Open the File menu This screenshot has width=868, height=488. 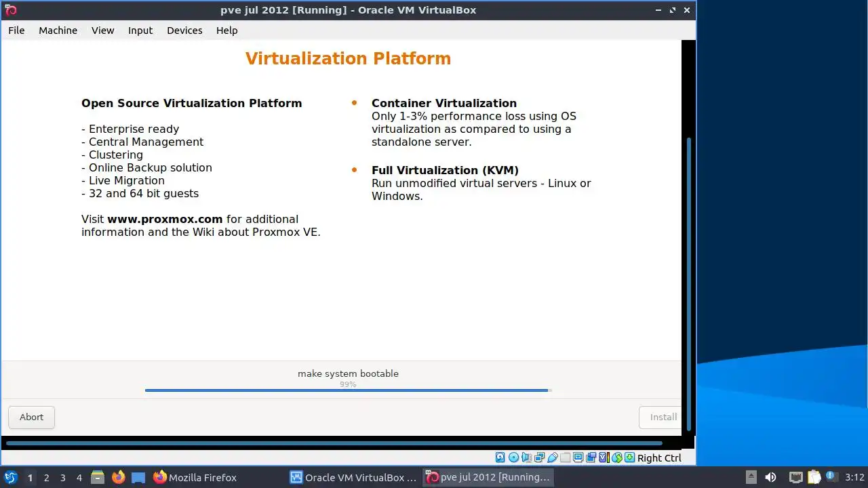coord(16,30)
